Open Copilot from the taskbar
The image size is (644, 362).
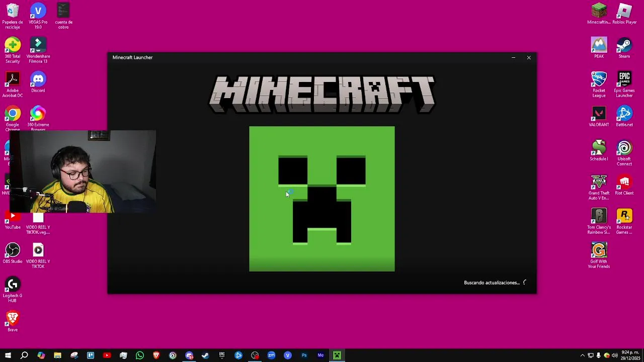pyautogui.click(x=41, y=355)
